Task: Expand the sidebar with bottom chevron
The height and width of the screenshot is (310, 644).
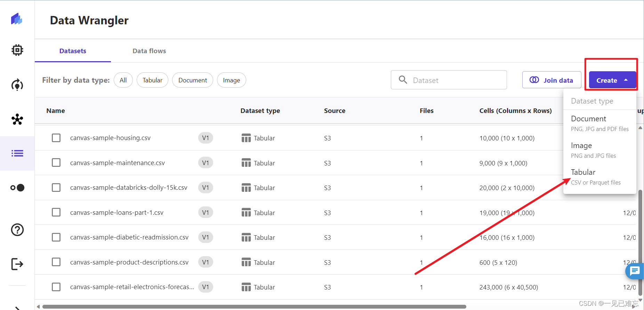Action: pyautogui.click(x=17, y=308)
